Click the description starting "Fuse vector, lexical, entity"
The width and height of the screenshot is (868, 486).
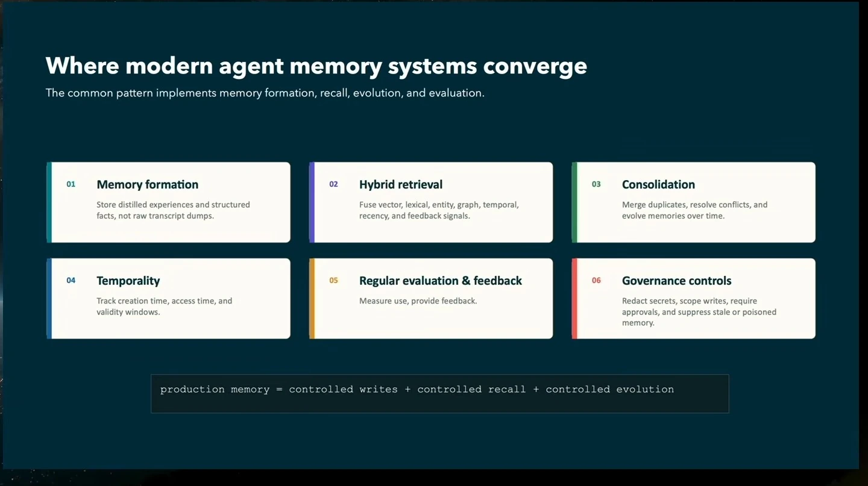[439, 210]
